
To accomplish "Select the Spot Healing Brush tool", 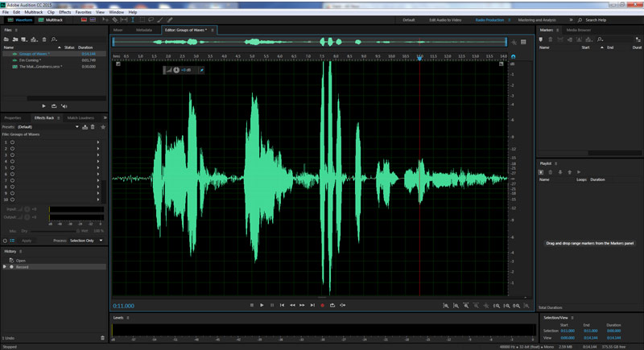I will point(170,19).
